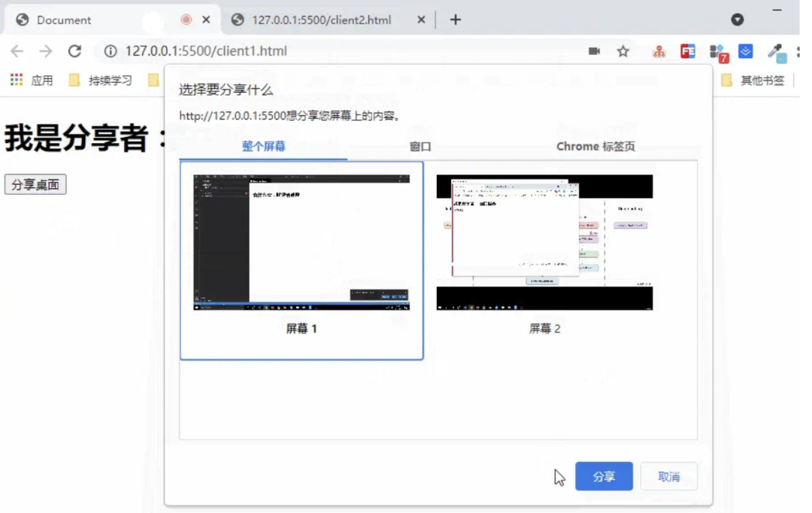Open the orange sitemap extension icon
The width and height of the screenshot is (812, 513).
point(659,51)
